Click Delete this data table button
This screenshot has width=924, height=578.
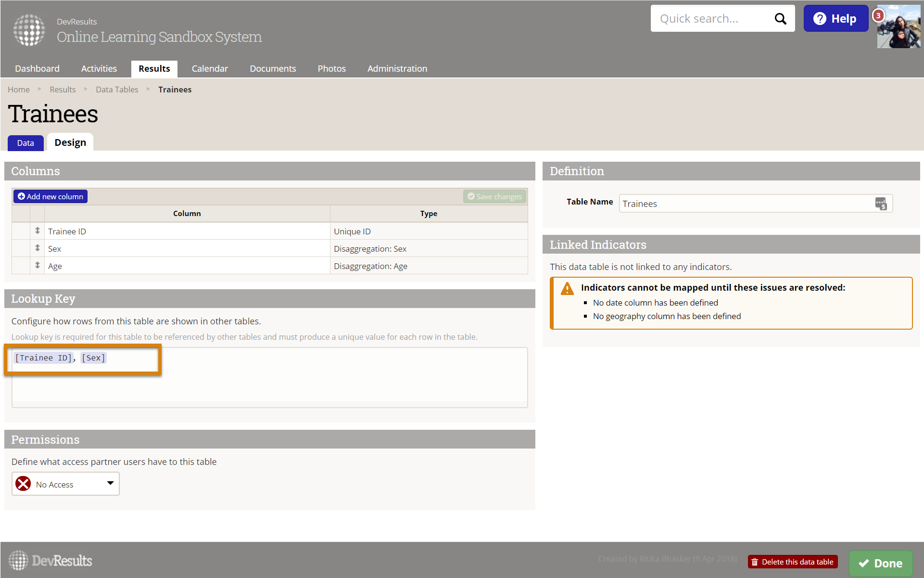click(x=793, y=562)
